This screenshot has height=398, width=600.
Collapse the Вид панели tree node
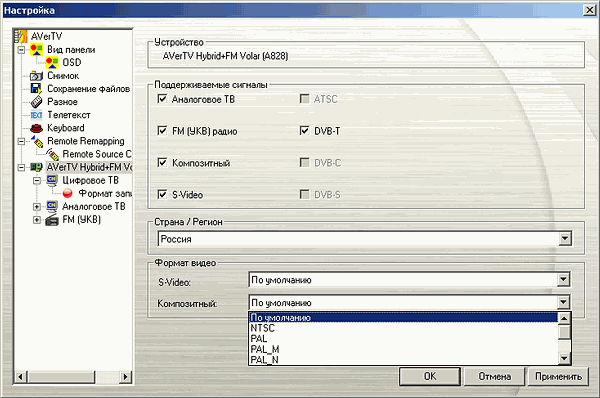(x=21, y=50)
